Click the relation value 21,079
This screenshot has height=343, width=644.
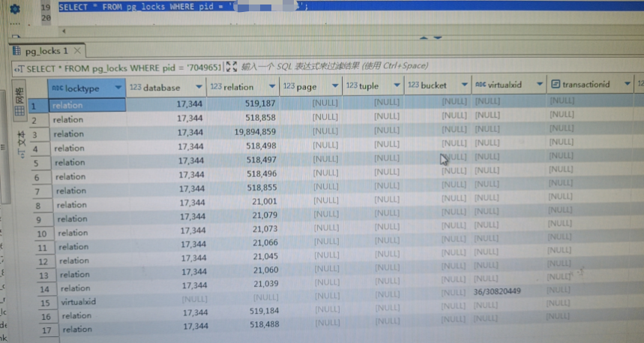[x=265, y=215]
